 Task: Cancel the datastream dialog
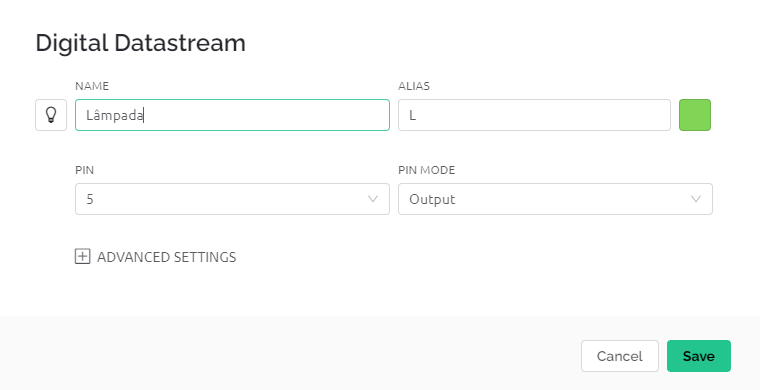click(620, 356)
